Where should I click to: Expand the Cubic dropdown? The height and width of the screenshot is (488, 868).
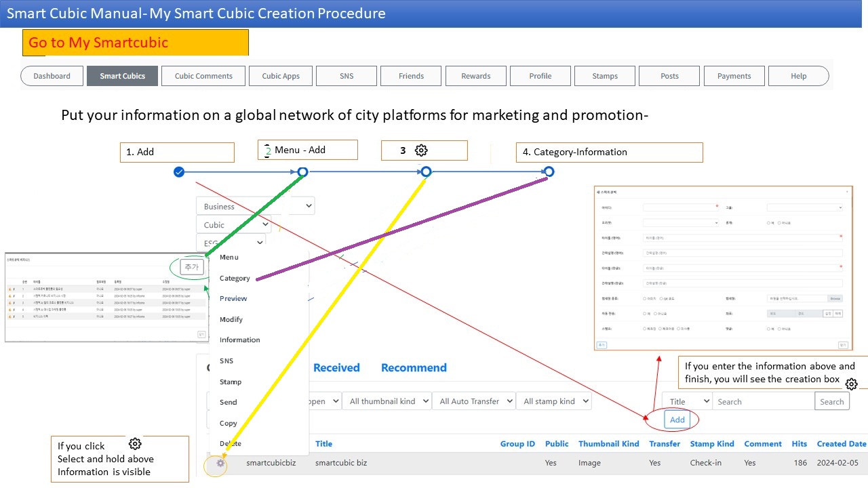233,225
